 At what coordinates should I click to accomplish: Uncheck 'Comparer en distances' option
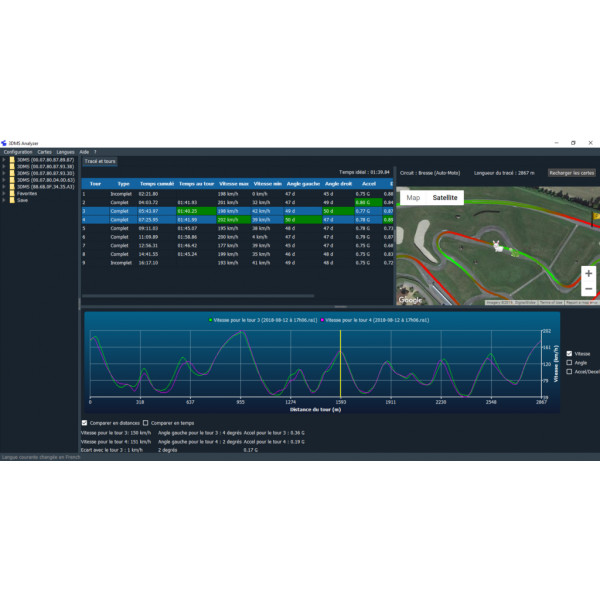tap(84, 423)
